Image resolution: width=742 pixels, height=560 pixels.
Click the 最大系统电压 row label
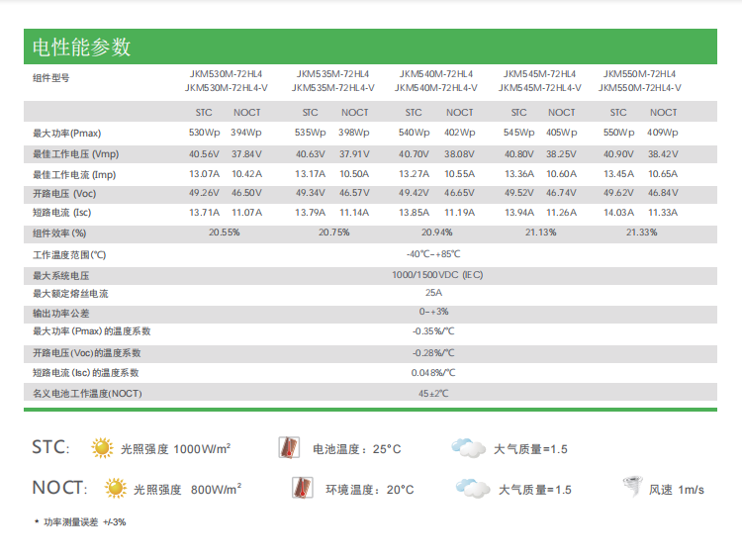60,276
